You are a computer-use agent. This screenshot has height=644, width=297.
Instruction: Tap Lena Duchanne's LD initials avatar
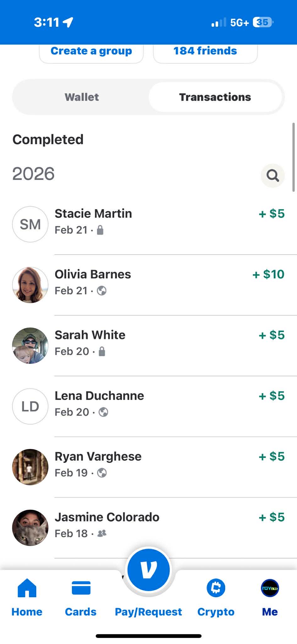point(30,406)
